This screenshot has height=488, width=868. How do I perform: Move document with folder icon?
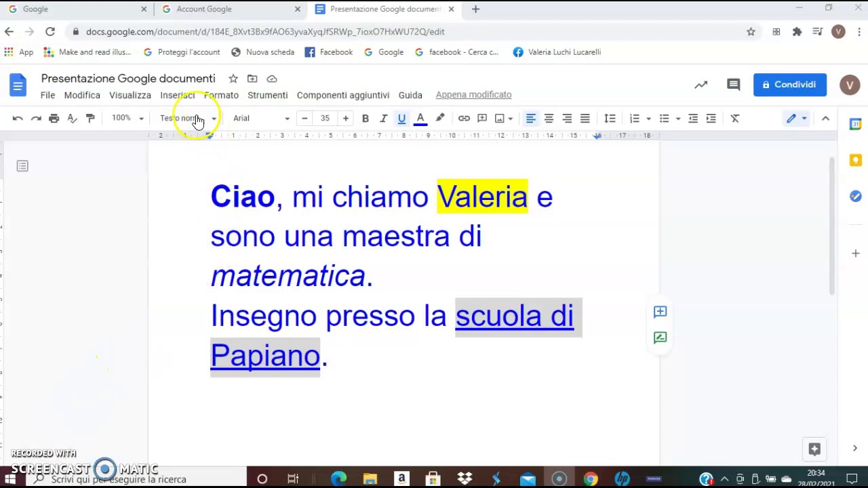tap(252, 79)
